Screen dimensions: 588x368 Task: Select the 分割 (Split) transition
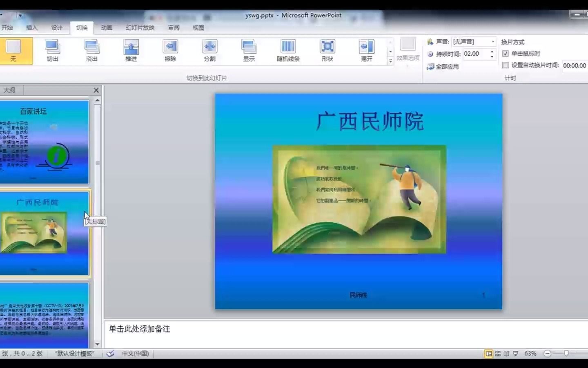[209, 51]
